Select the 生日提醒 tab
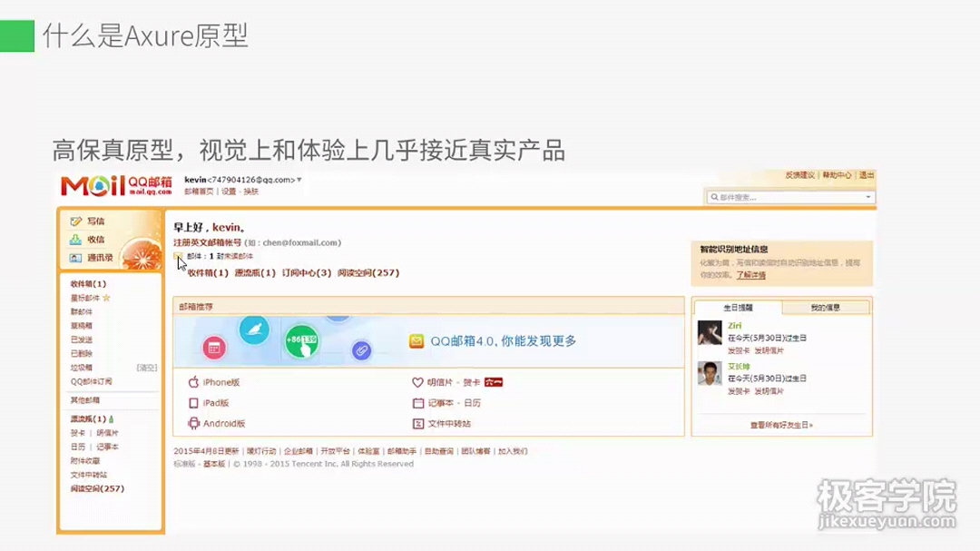 click(x=738, y=308)
